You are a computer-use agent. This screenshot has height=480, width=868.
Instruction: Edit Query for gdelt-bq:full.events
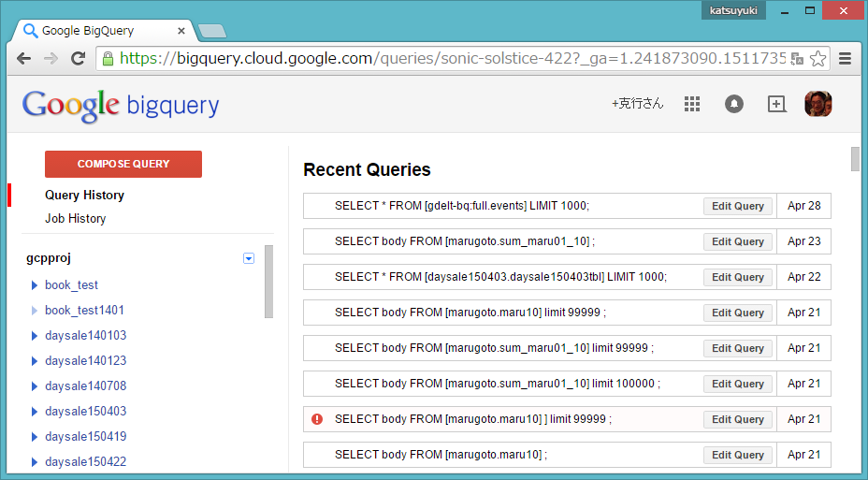click(x=738, y=206)
